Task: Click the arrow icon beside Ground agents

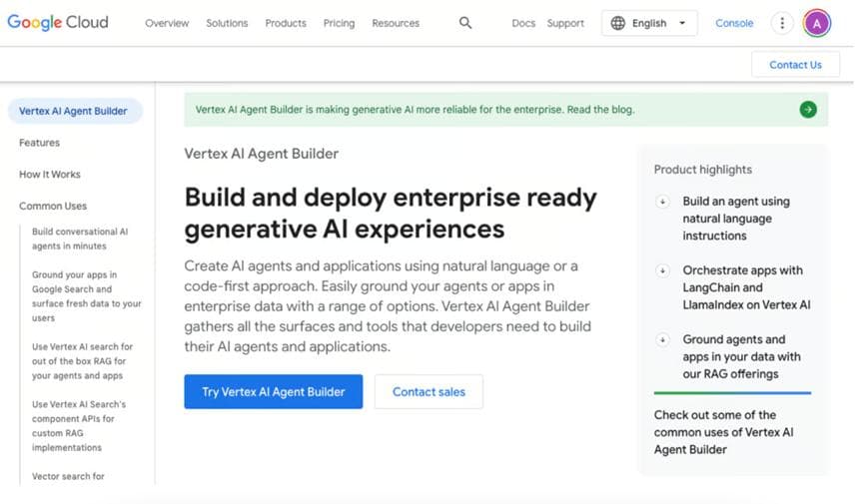Action: tap(662, 339)
